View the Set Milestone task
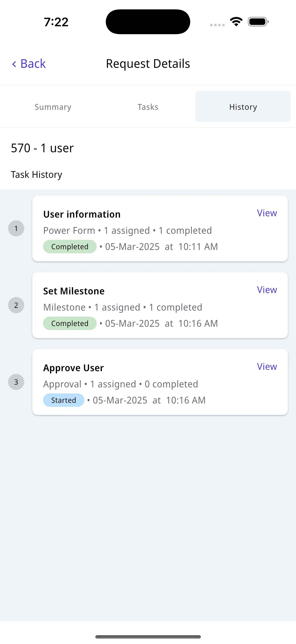 tap(267, 290)
